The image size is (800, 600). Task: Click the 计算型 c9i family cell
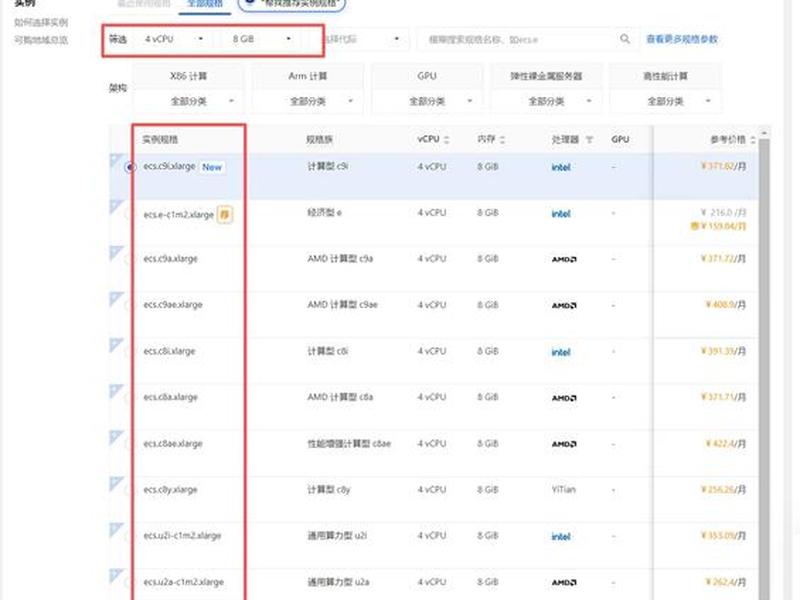[x=328, y=166]
